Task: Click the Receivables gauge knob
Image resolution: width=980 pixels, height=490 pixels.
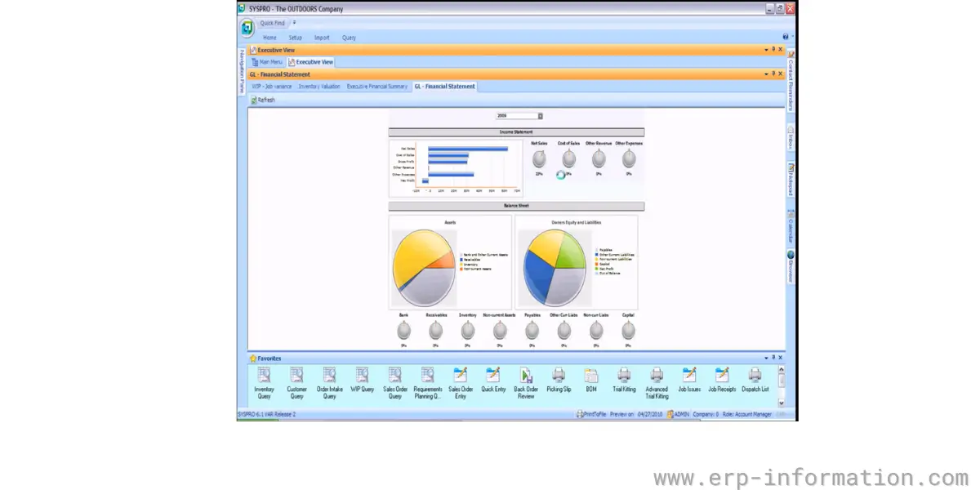Action: point(436,331)
